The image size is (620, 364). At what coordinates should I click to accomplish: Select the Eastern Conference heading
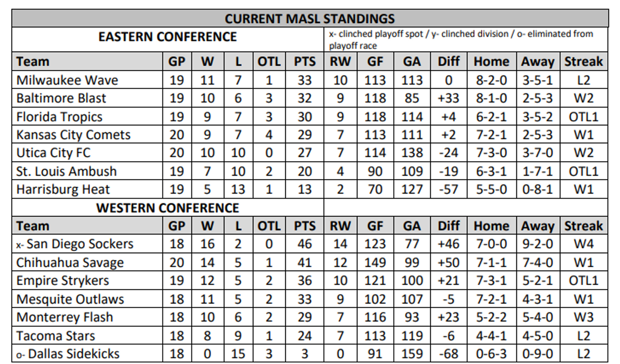click(168, 37)
